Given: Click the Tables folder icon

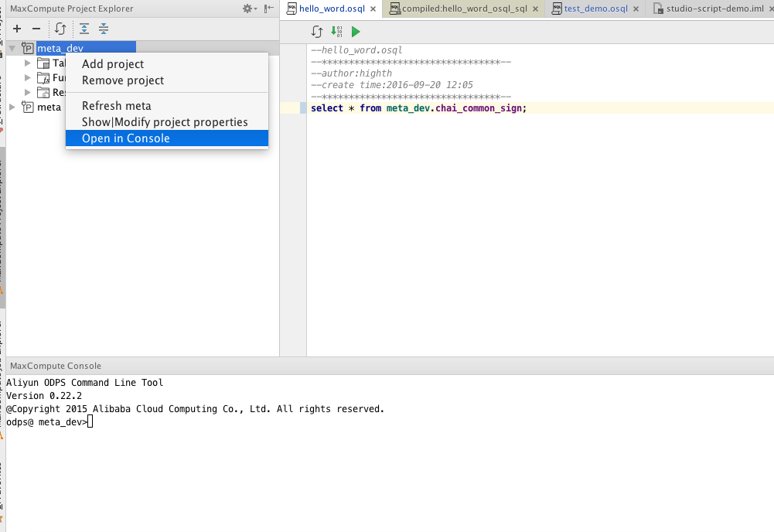Looking at the screenshot, I should tap(43, 63).
